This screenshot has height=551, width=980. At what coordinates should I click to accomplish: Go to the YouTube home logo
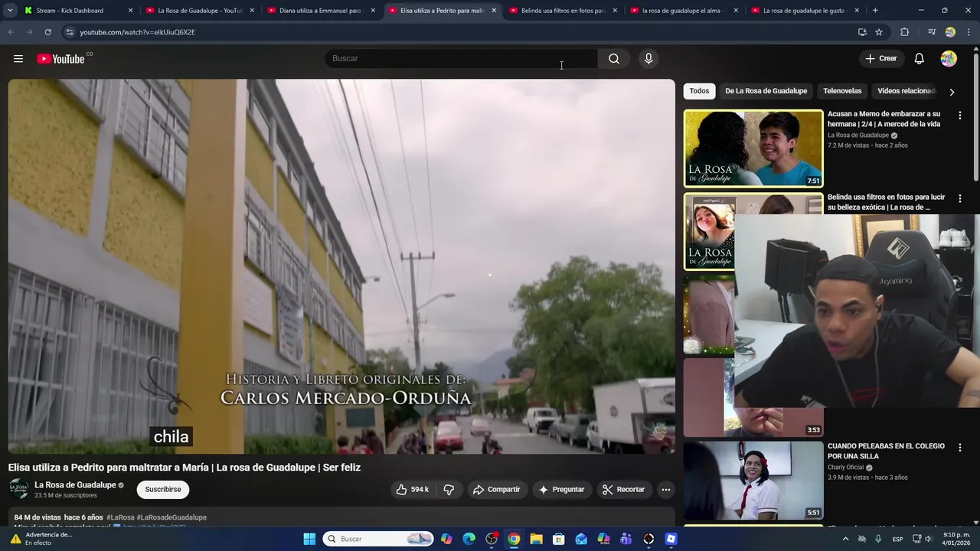[60, 59]
